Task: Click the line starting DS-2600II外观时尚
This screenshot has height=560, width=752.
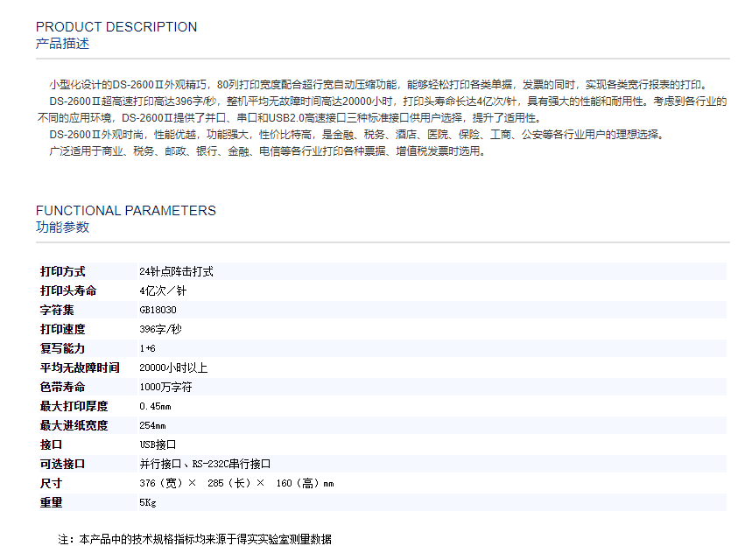Action: coord(358,134)
